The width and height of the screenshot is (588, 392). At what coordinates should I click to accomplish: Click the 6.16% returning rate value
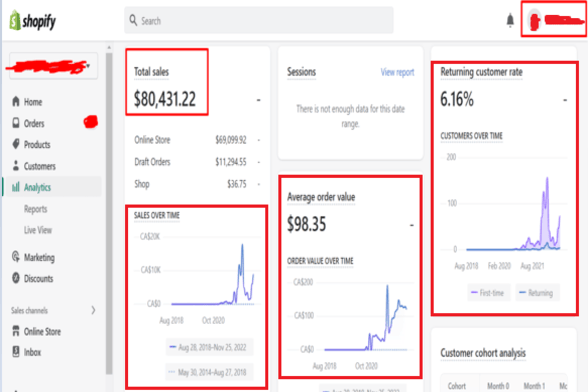click(x=457, y=99)
